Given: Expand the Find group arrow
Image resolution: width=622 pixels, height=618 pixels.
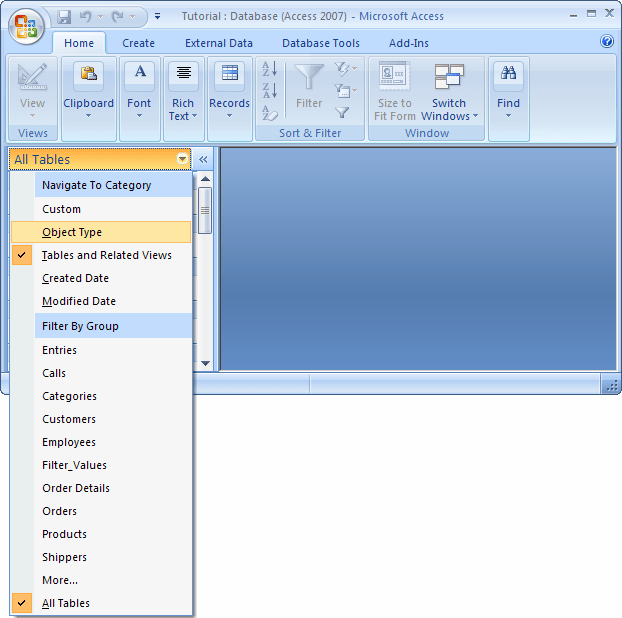Looking at the screenshot, I should (x=509, y=116).
